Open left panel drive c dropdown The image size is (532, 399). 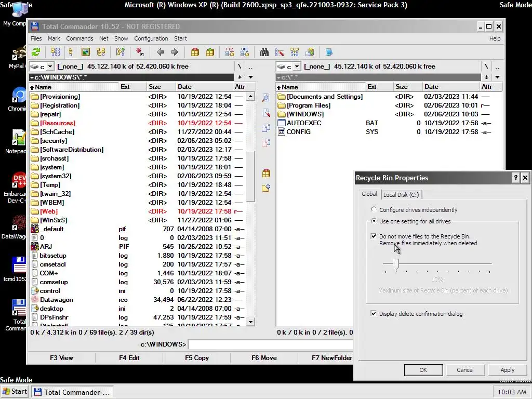(50, 66)
